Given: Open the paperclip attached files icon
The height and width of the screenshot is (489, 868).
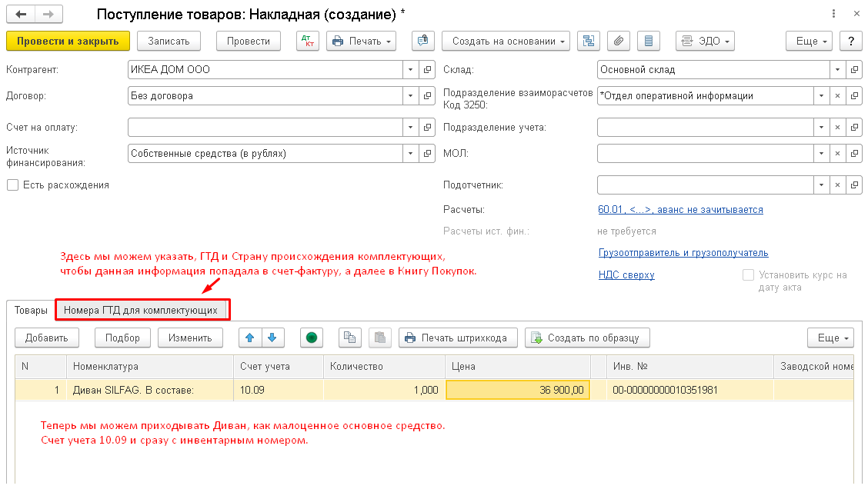Looking at the screenshot, I should pyautogui.click(x=619, y=41).
